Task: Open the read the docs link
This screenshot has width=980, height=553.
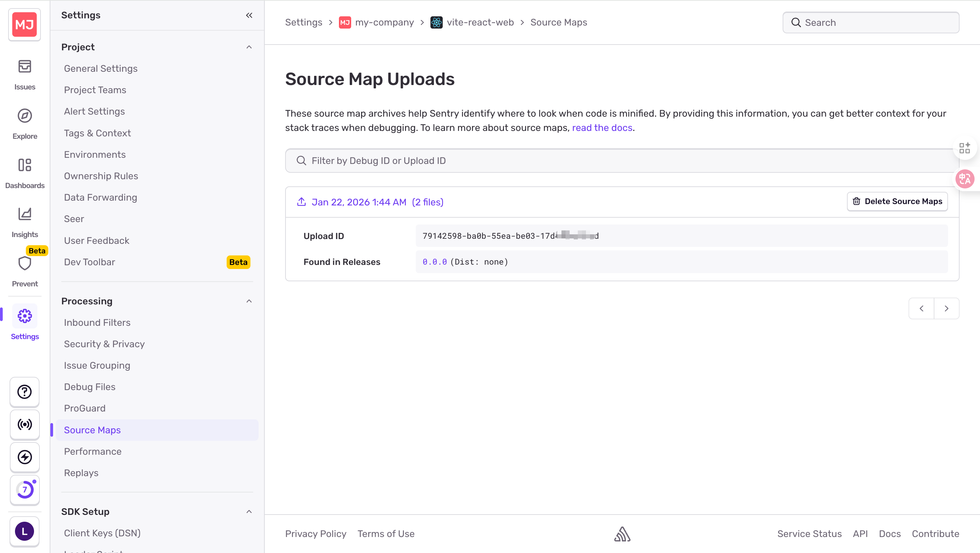Action: (x=602, y=128)
